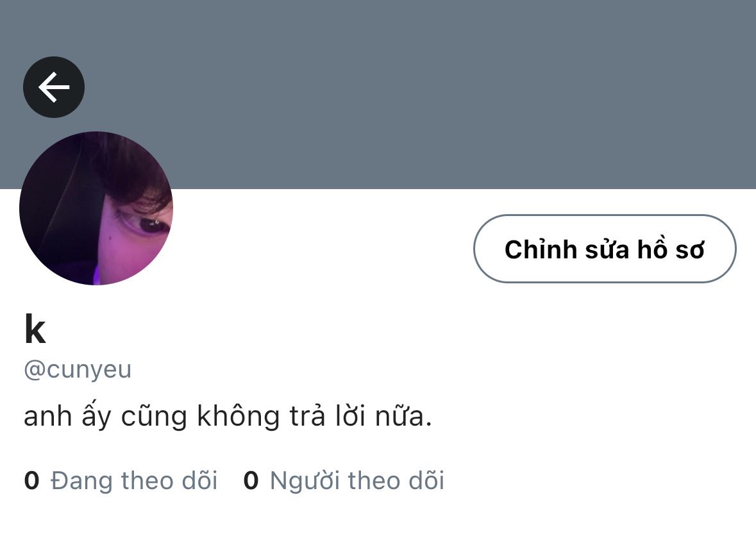Image resolution: width=756 pixels, height=534 pixels.
Task: Open the "Người theo dõi" followers list
Action: click(x=344, y=481)
